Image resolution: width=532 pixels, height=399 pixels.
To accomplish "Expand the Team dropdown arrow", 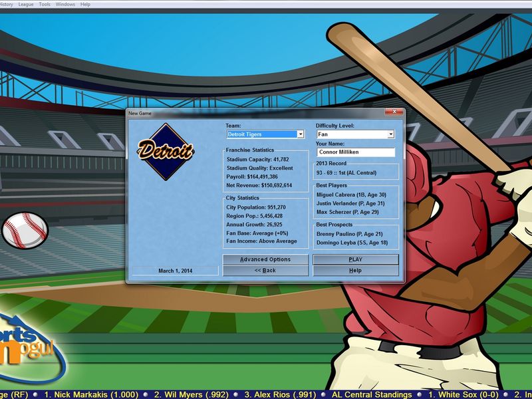I will (301, 134).
